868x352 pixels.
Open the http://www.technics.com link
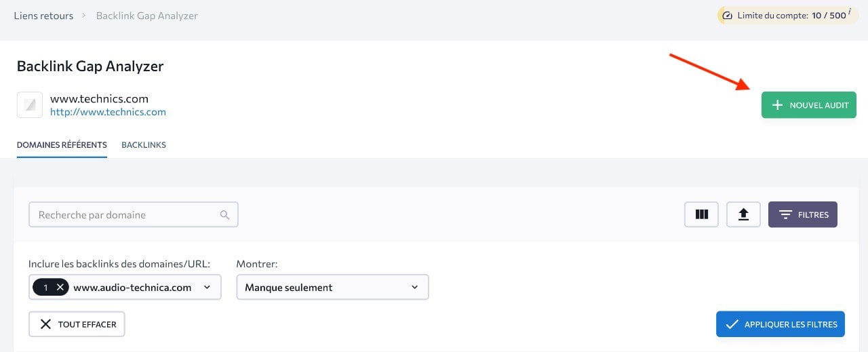108,112
